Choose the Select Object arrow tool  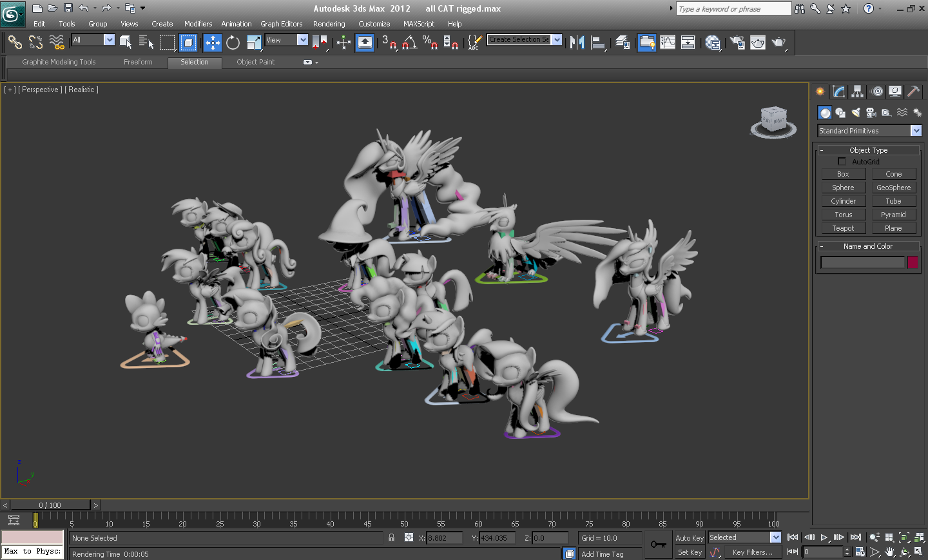point(126,43)
